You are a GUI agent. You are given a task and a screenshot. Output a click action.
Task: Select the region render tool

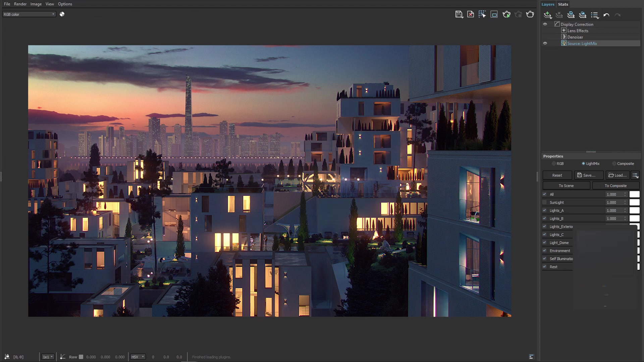pos(482,14)
